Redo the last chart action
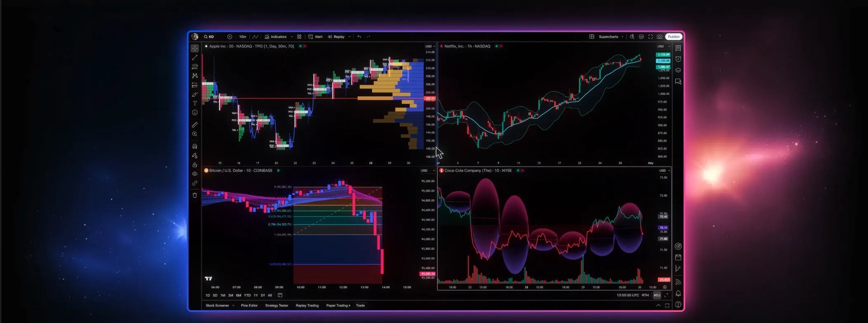The height and width of the screenshot is (323, 868). point(368,37)
